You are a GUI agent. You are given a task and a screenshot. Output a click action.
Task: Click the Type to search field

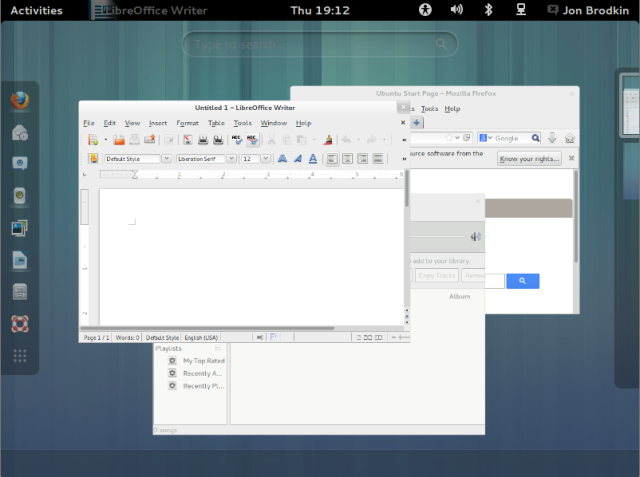[x=320, y=45]
